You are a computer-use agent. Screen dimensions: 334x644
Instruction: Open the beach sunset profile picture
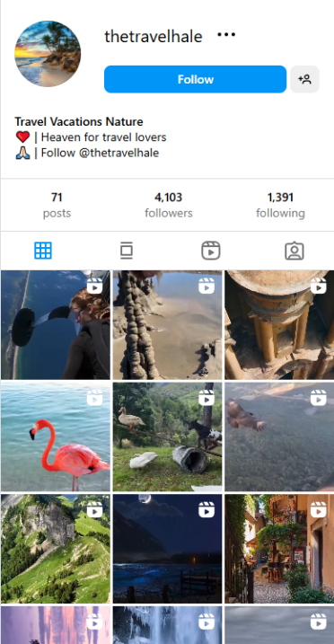point(48,54)
